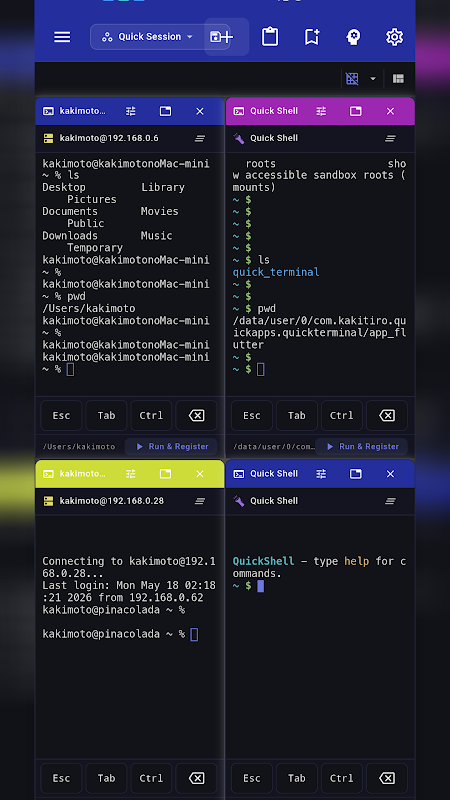Click window icon in blue kakimoto panel
The image size is (450, 800).
pyautogui.click(x=165, y=111)
